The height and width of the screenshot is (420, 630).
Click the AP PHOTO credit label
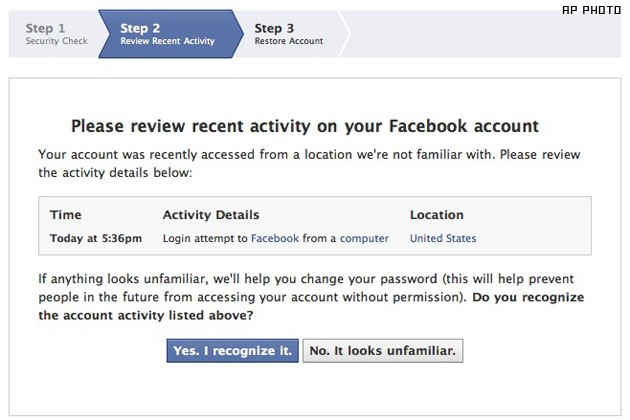596,9
